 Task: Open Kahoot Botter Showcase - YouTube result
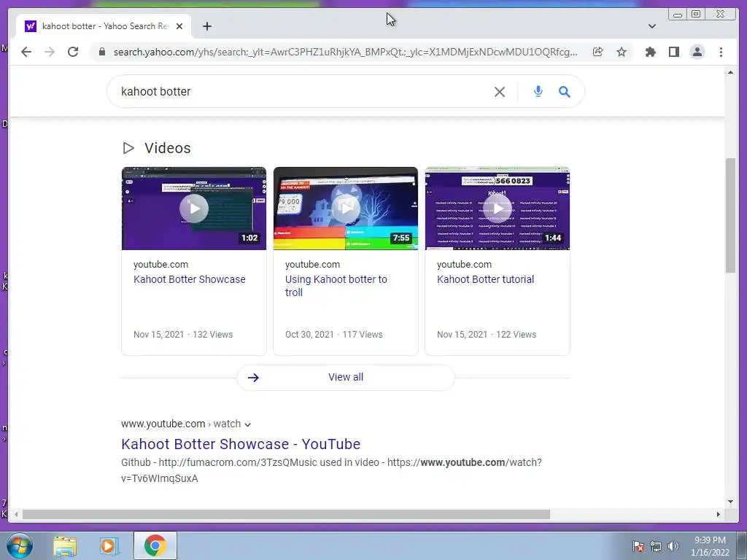pyautogui.click(x=241, y=444)
